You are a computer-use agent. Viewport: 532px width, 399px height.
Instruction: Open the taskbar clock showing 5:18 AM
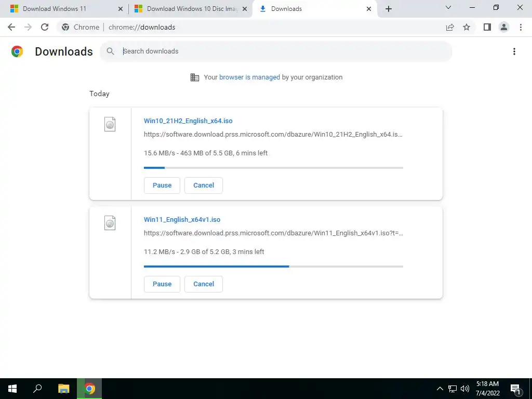click(x=487, y=389)
